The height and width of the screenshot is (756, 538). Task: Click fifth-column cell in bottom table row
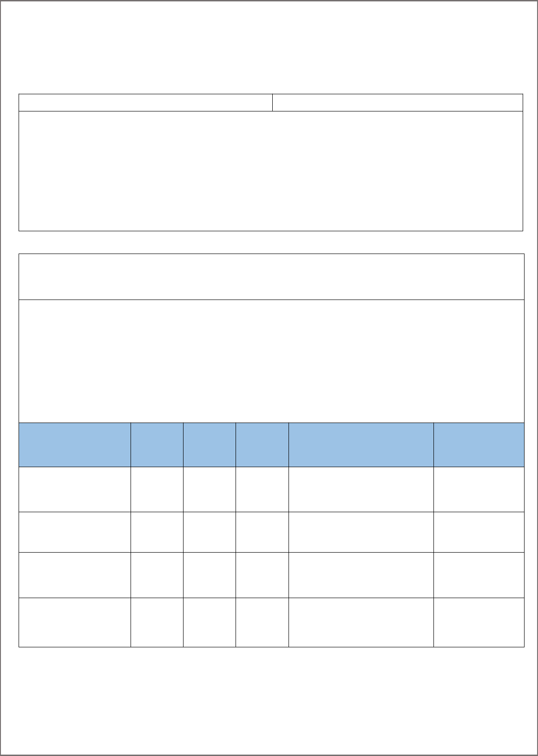tap(361, 622)
